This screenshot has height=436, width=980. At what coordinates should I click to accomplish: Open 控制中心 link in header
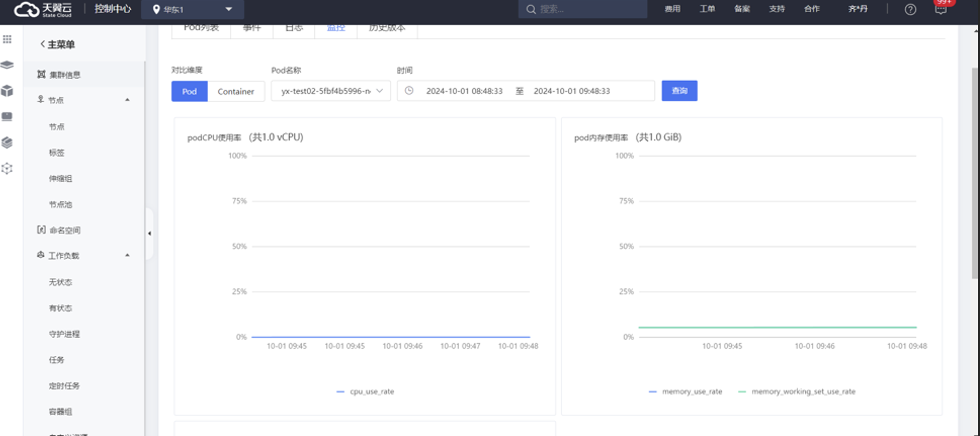[113, 9]
